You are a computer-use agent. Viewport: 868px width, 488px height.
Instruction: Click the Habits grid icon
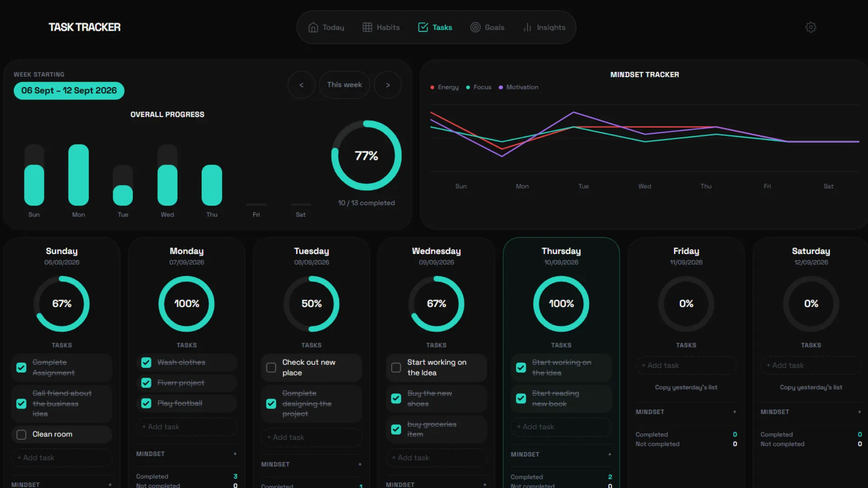pyautogui.click(x=367, y=28)
